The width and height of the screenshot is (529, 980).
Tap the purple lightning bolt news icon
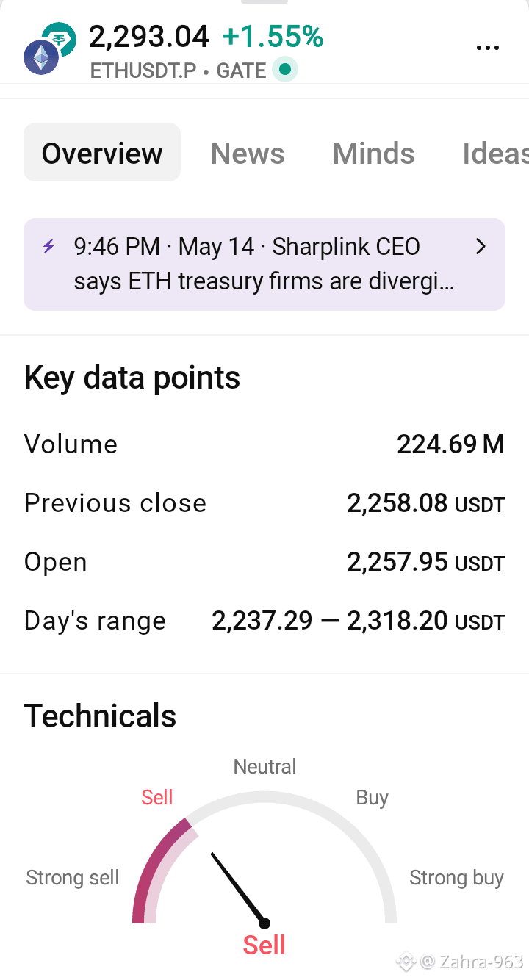tap(48, 247)
